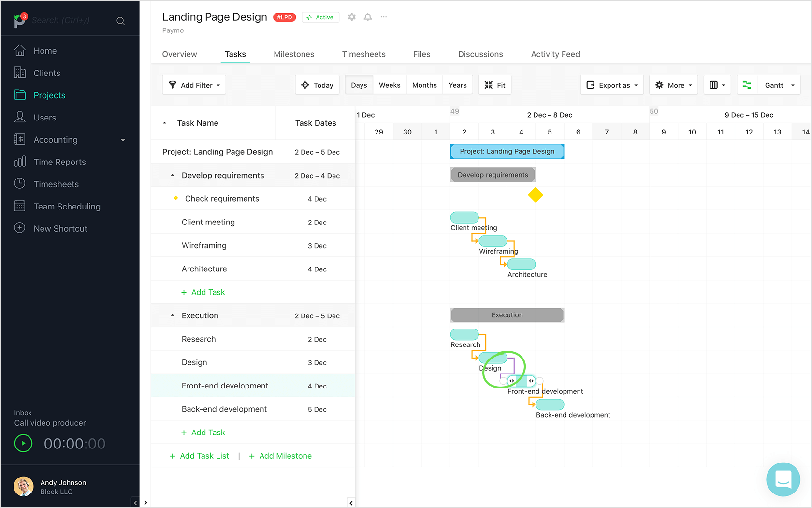Open the Clients section

(x=46, y=73)
